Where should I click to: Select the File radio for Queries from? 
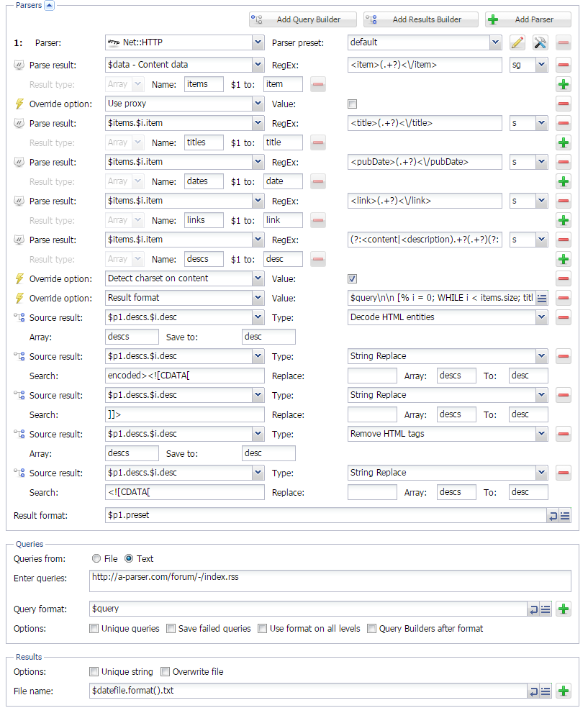96,559
